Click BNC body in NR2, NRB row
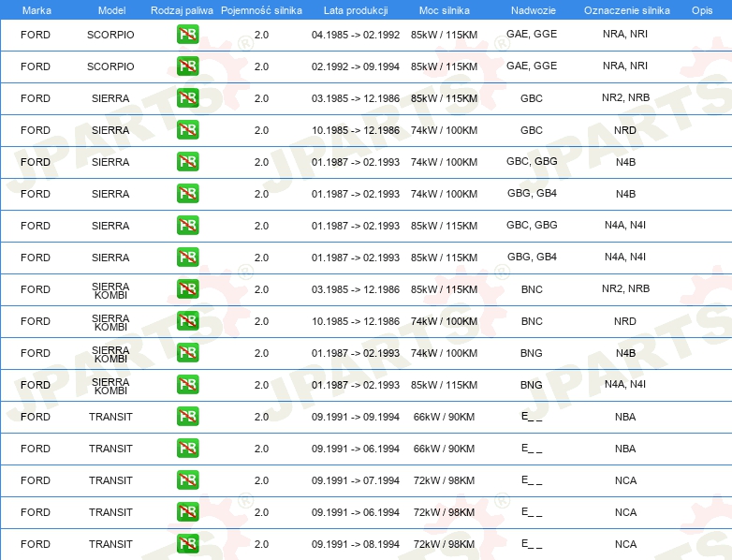Screen dimensions: 732x560 (x=532, y=289)
